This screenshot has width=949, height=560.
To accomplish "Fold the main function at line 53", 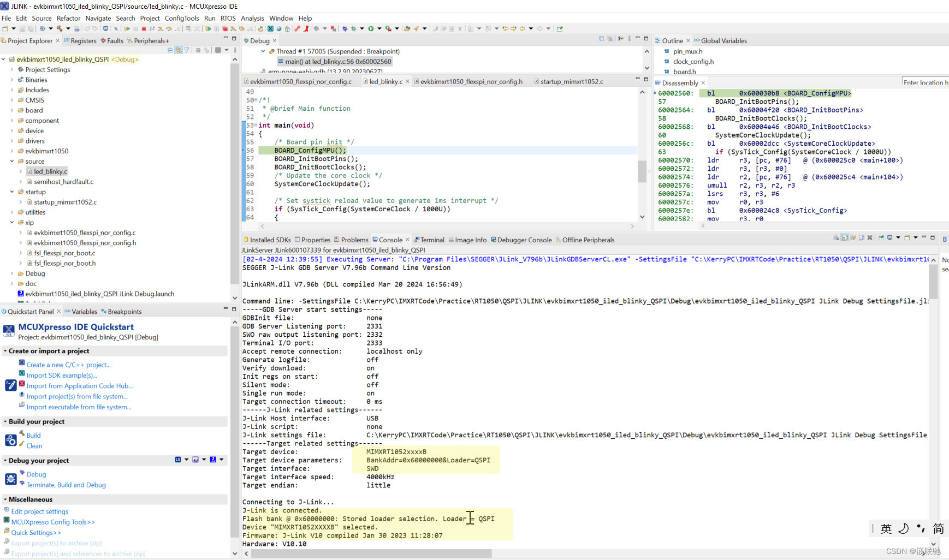I will (256, 126).
